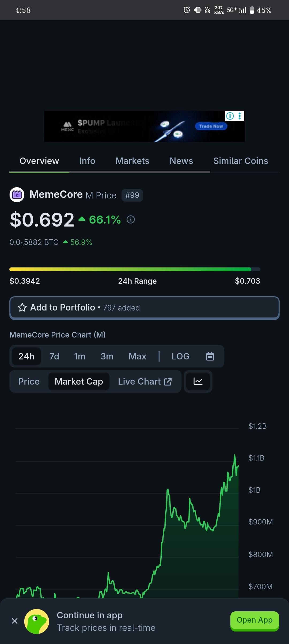The image size is (289, 644).
Task: Open the calendar date range picker
Action: pyautogui.click(x=210, y=356)
